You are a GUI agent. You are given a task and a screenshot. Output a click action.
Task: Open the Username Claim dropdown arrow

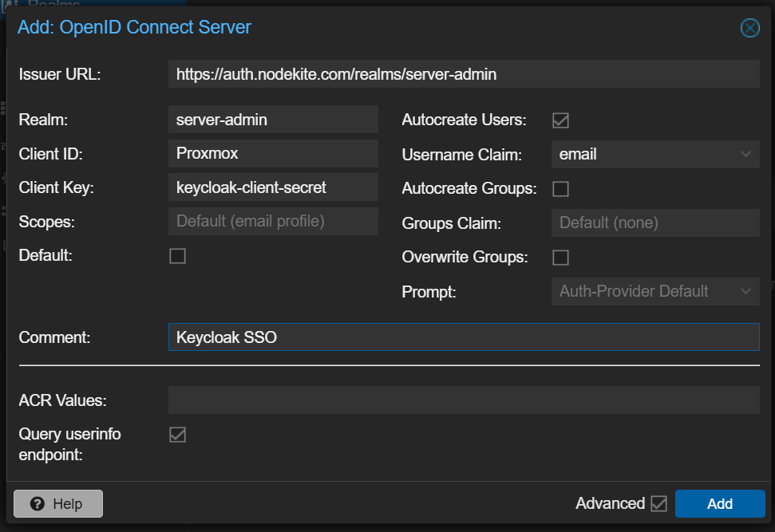click(745, 154)
